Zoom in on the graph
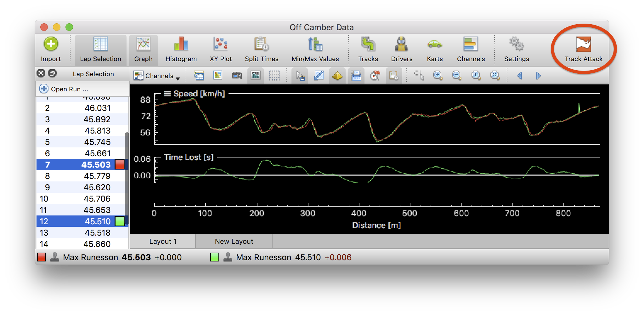 [438, 76]
